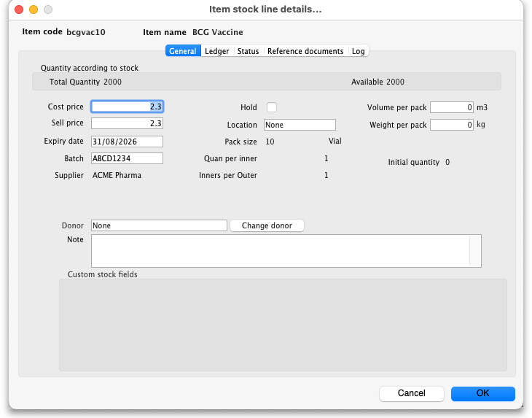Switch to the Ledger tab

216,51
